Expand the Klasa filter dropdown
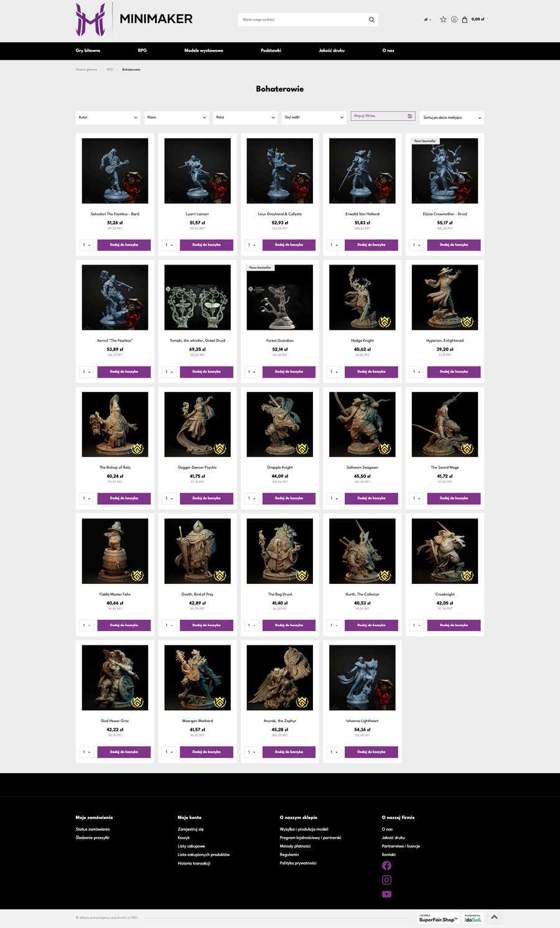This screenshot has width=560, height=928. click(177, 118)
